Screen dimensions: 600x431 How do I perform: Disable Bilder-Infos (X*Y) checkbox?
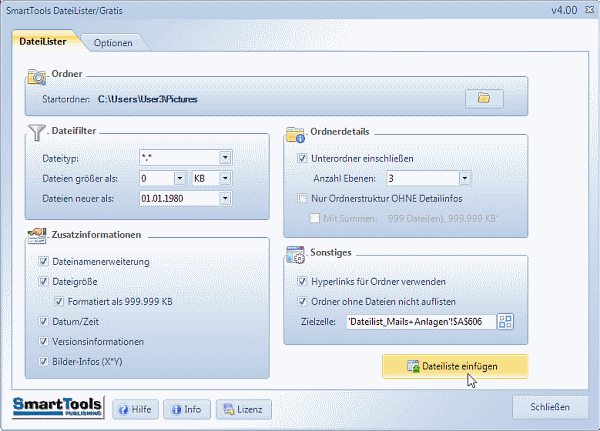pos(44,361)
